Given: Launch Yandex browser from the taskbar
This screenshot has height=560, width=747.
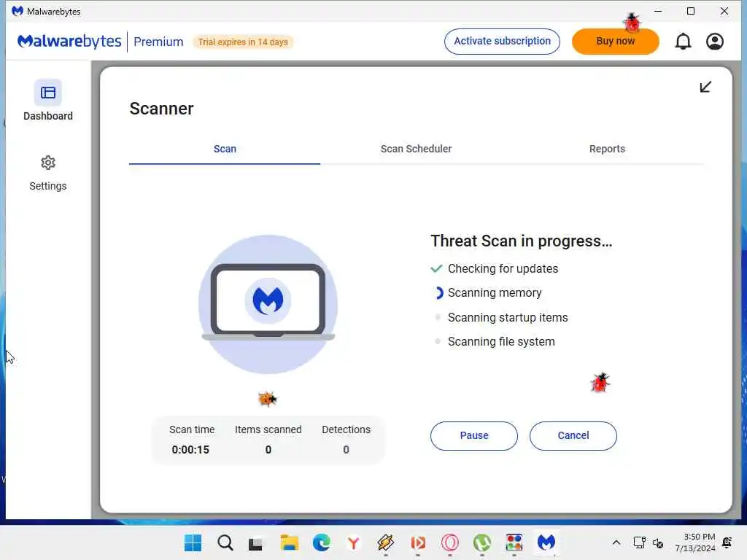Looking at the screenshot, I should pyautogui.click(x=354, y=542).
